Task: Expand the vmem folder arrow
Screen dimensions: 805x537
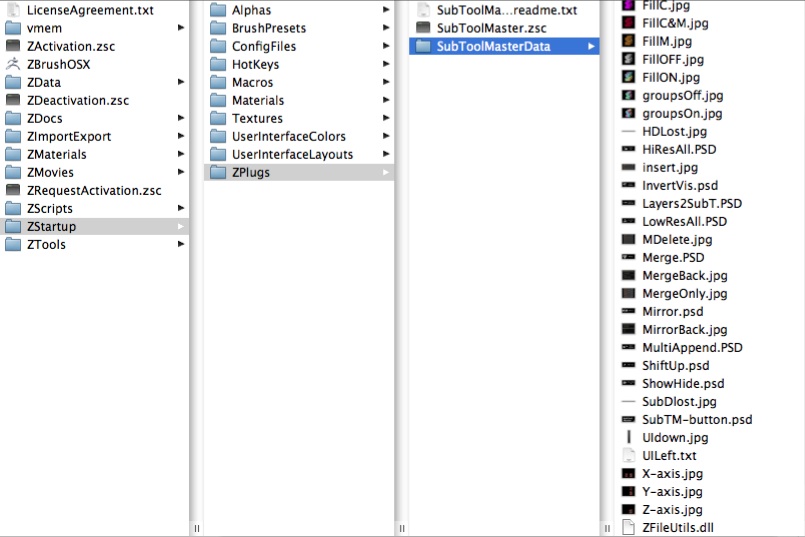Action: point(181,28)
